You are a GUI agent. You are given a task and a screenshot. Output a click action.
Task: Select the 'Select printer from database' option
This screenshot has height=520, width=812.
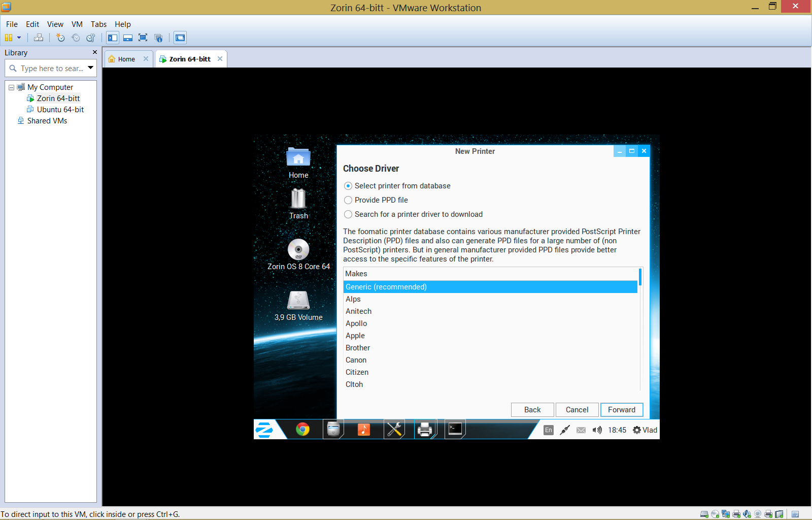coord(348,186)
